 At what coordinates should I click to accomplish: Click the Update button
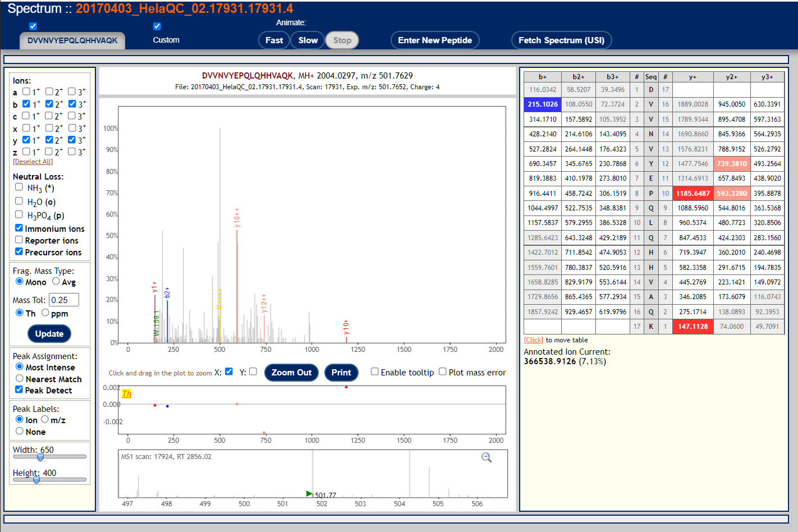49,334
